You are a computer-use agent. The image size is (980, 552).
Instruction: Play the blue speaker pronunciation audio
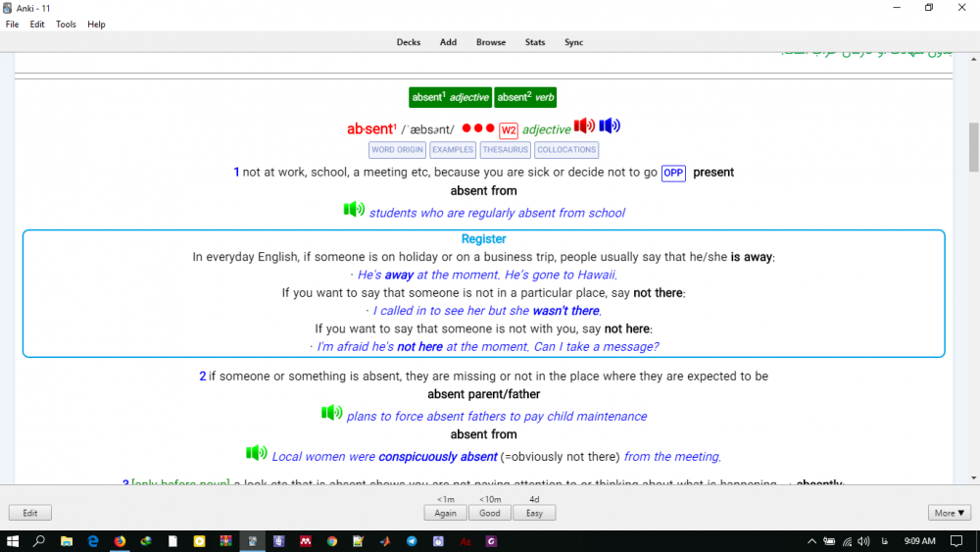pyautogui.click(x=610, y=125)
